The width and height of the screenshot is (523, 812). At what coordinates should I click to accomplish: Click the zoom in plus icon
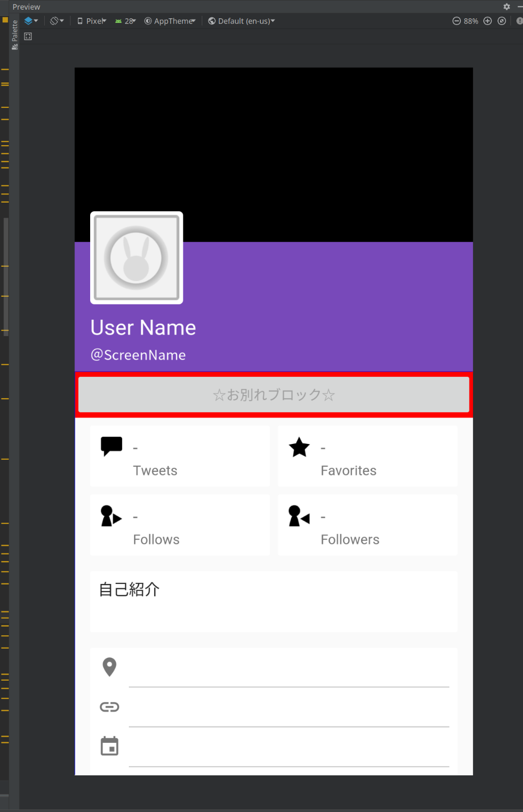coord(487,21)
